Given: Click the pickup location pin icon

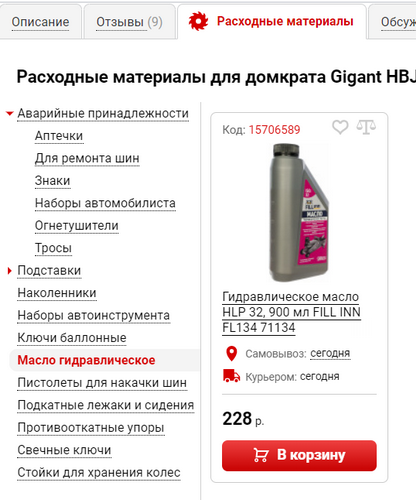Looking at the screenshot, I should (x=231, y=353).
